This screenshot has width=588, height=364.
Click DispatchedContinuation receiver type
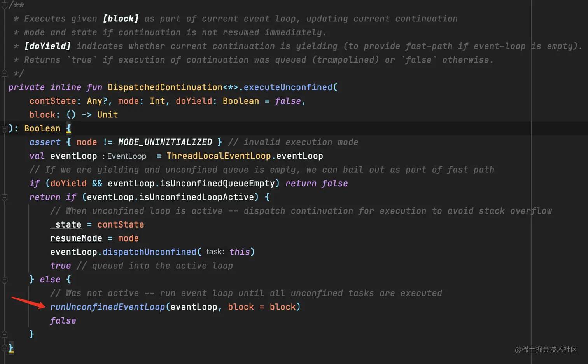[165, 87]
